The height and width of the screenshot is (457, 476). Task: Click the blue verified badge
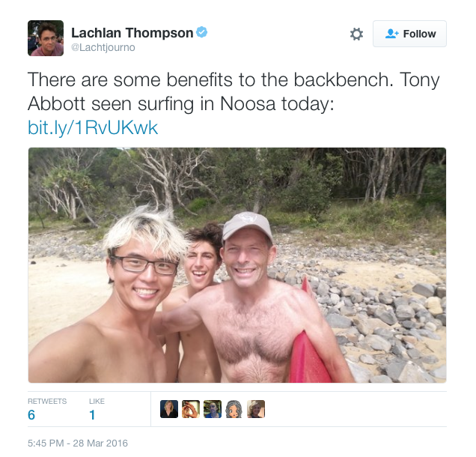[202, 32]
